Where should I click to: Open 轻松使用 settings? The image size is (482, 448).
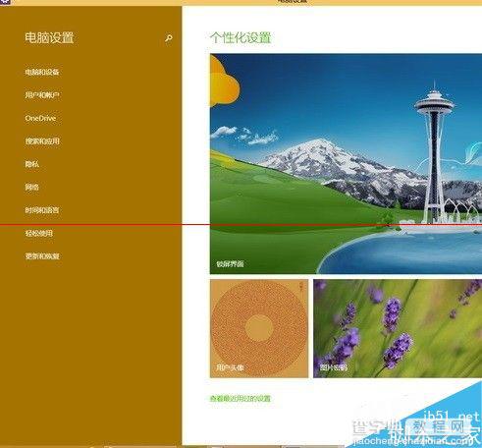39,233
